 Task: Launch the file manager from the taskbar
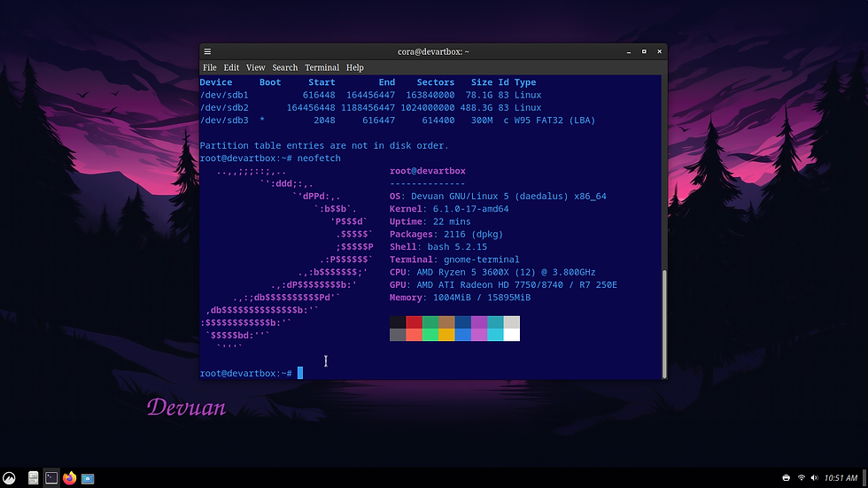[x=34, y=478]
